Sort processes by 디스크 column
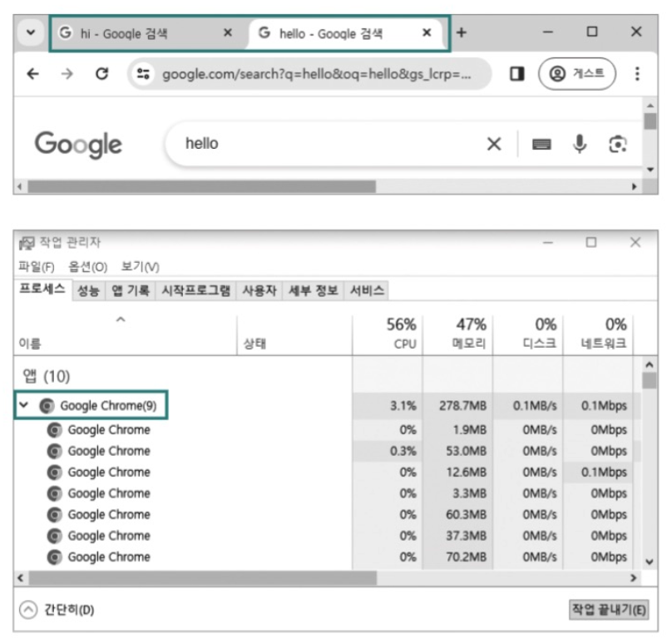 tap(528, 335)
